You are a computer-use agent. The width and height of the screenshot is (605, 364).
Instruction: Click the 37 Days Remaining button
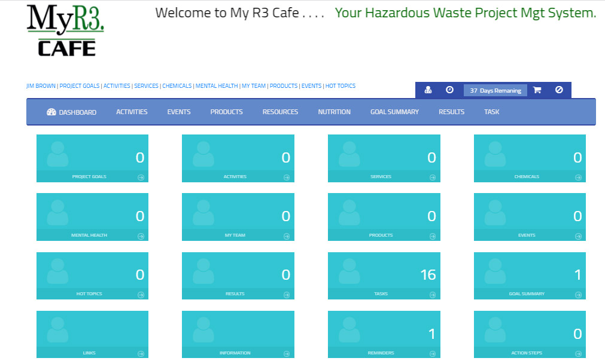point(495,91)
